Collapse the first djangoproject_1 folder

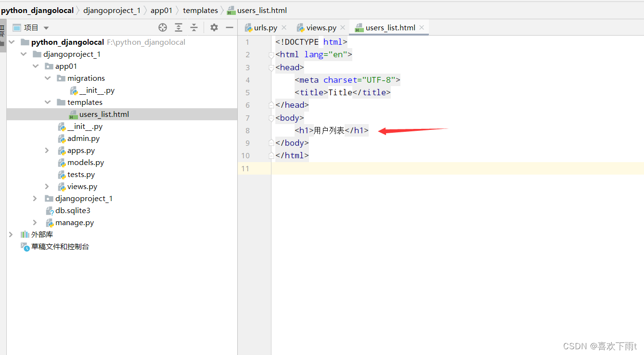23,54
